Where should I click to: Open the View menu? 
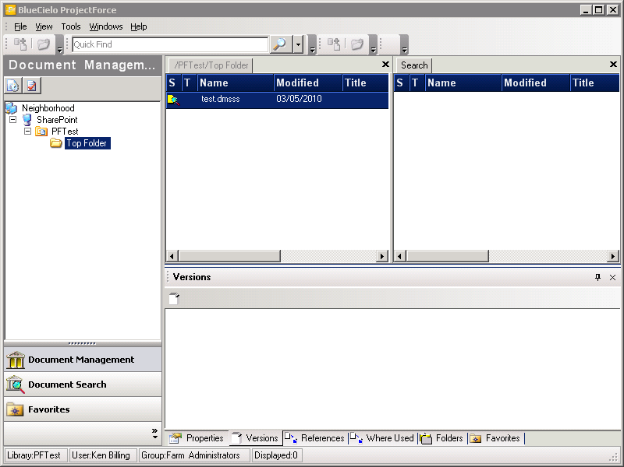[x=44, y=27]
